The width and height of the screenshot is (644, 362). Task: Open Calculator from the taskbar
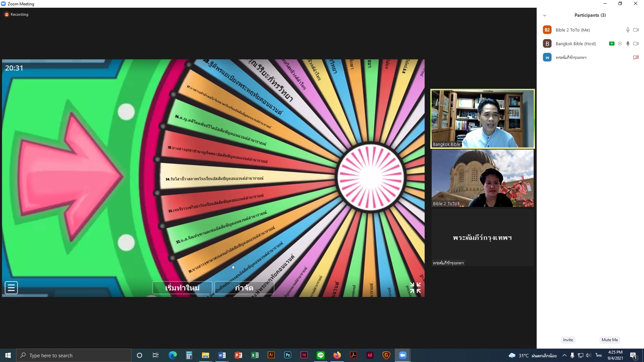(189, 355)
